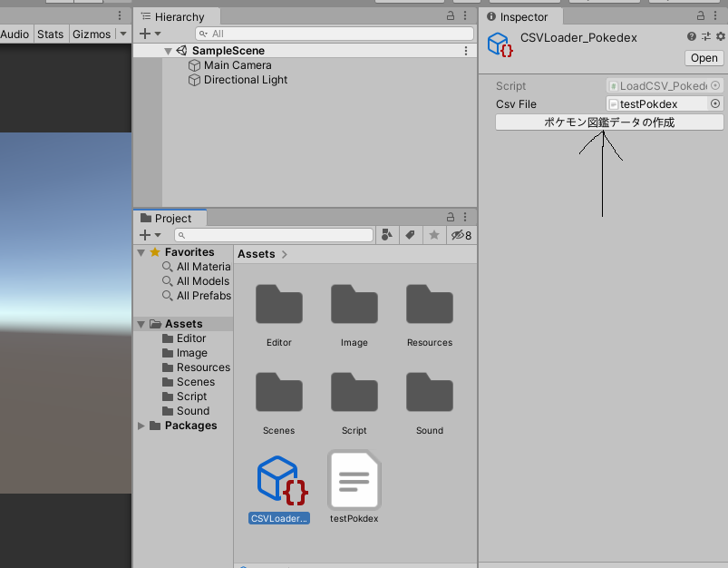Viewport: 728px width, 568px height.
Task: Open object picker for Csv File field
Action: tap(715, 103)
